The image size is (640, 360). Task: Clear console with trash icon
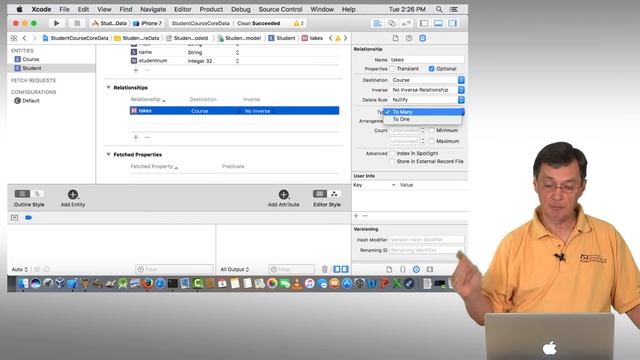(324, 269)
